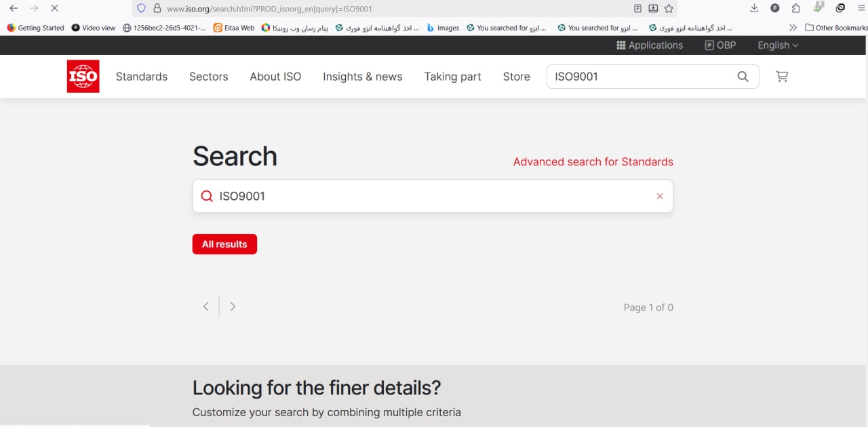Expand the English language dropdown
The width and height of the screenshot is (868, 427).
[x=778, y=45]
